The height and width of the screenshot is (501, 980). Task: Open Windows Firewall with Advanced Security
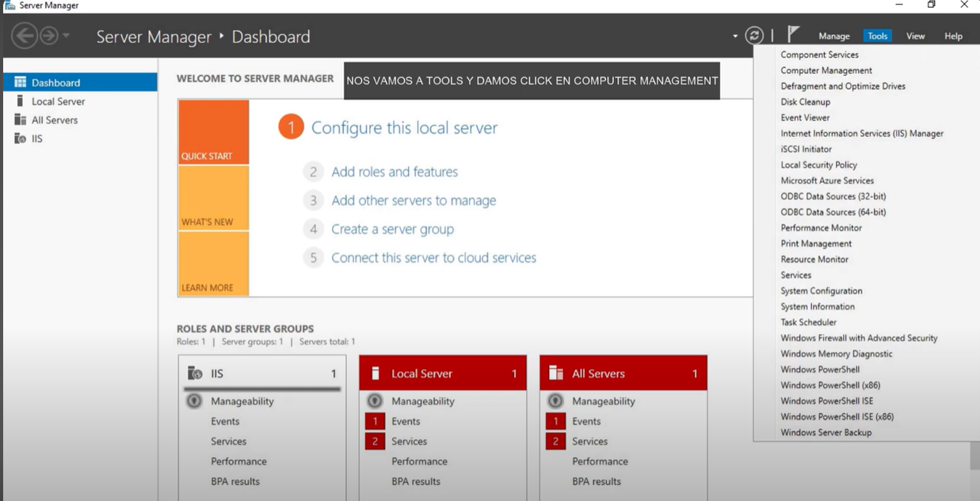pos(859,338)
